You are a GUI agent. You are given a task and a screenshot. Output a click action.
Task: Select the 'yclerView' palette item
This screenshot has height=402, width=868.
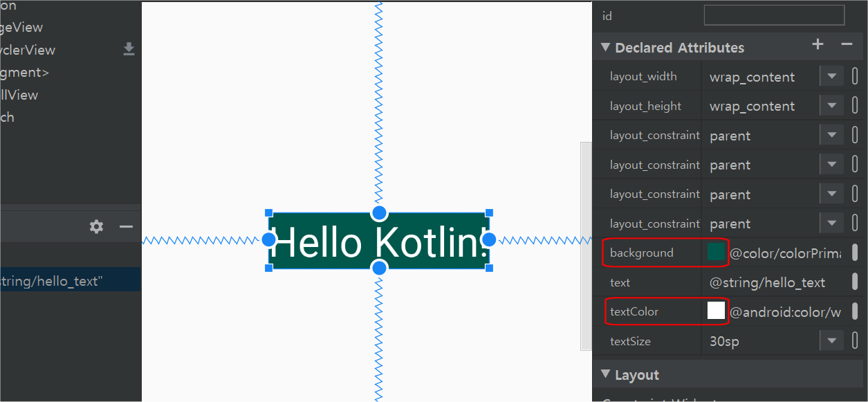27,50
